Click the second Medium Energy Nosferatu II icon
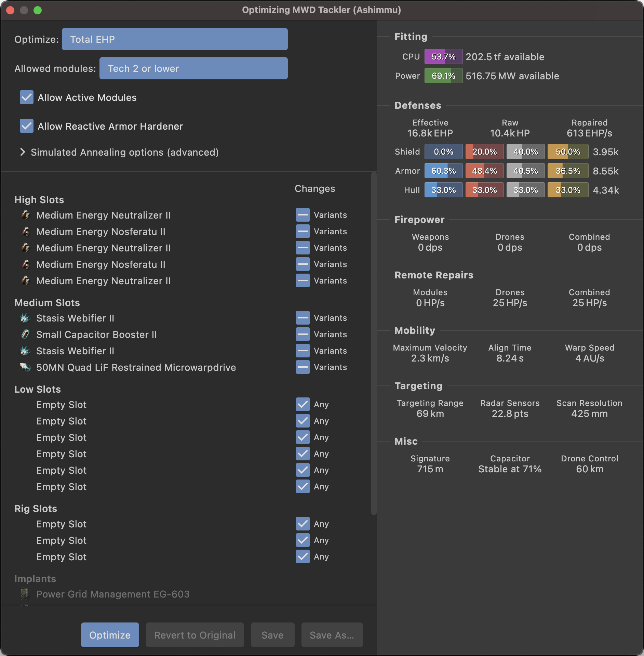 [x=26, y=264]
